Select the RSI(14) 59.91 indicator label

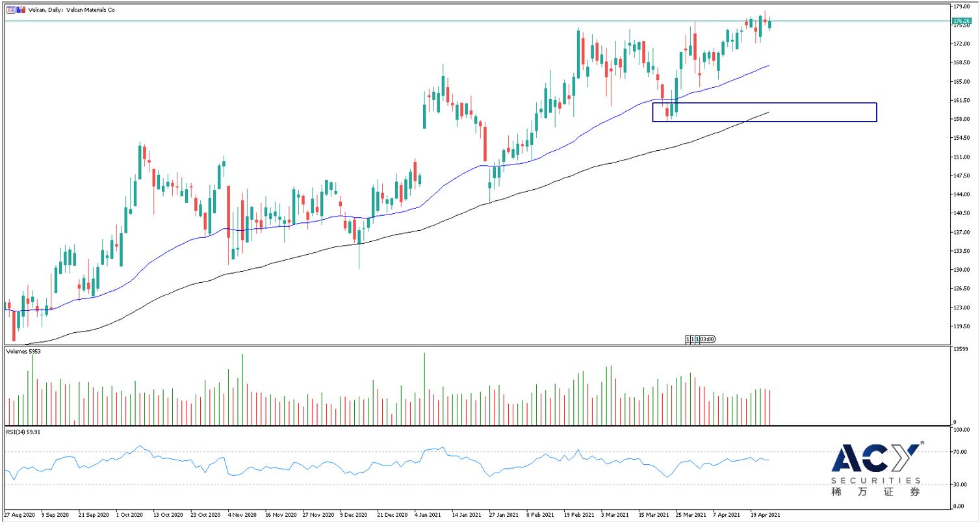23,431
